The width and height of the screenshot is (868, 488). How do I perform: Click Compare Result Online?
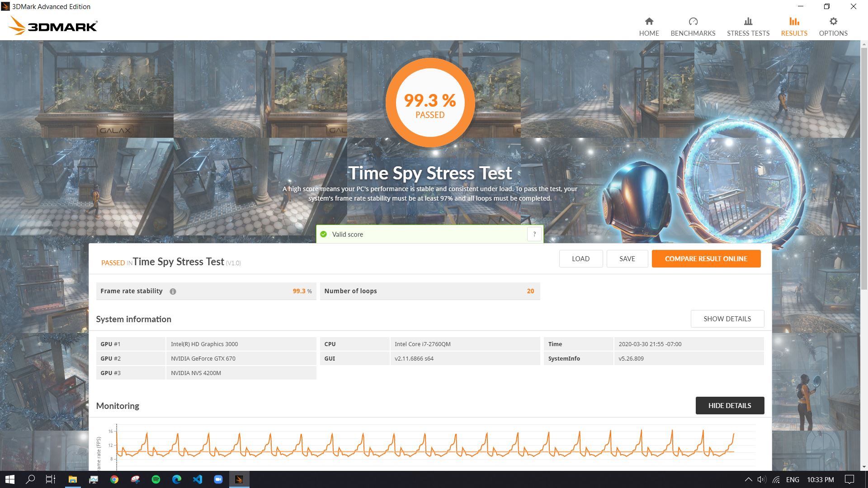click(x=706, y=258)
